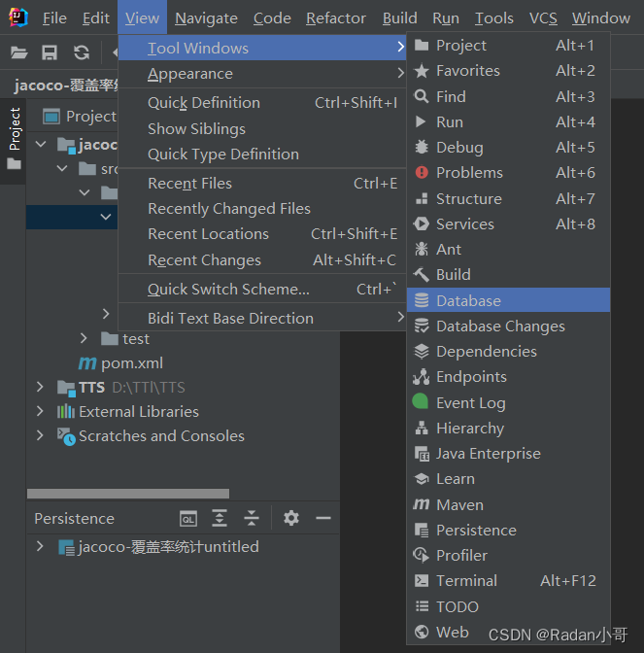Open pom.xml in project tree

[132, 363]
